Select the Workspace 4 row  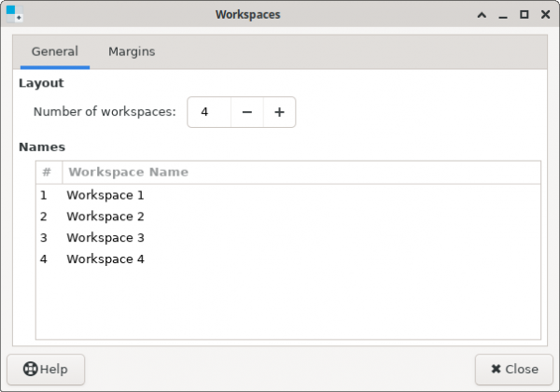[288, 259]
